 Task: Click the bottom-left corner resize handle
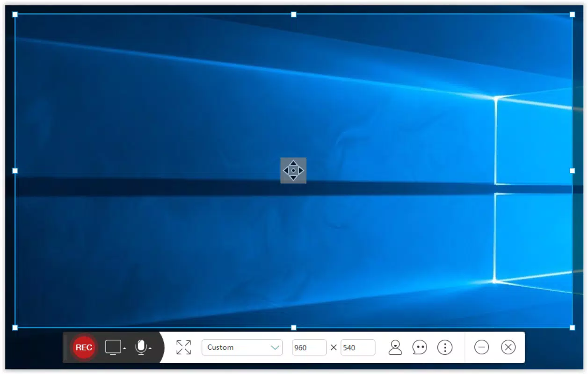coord(15,328)
